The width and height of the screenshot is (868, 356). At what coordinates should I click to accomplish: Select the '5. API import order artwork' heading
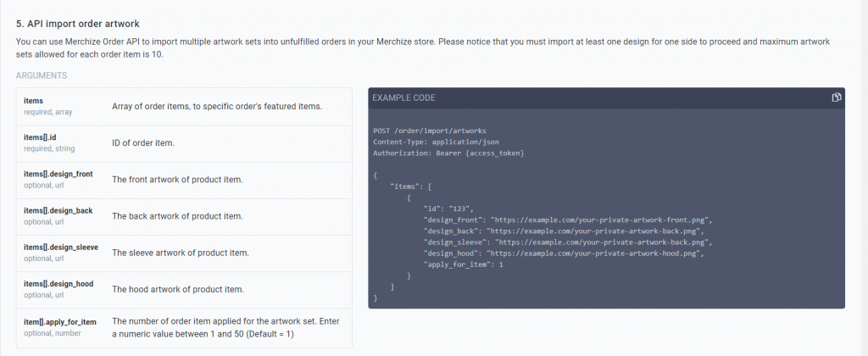[x=77, y=24]
